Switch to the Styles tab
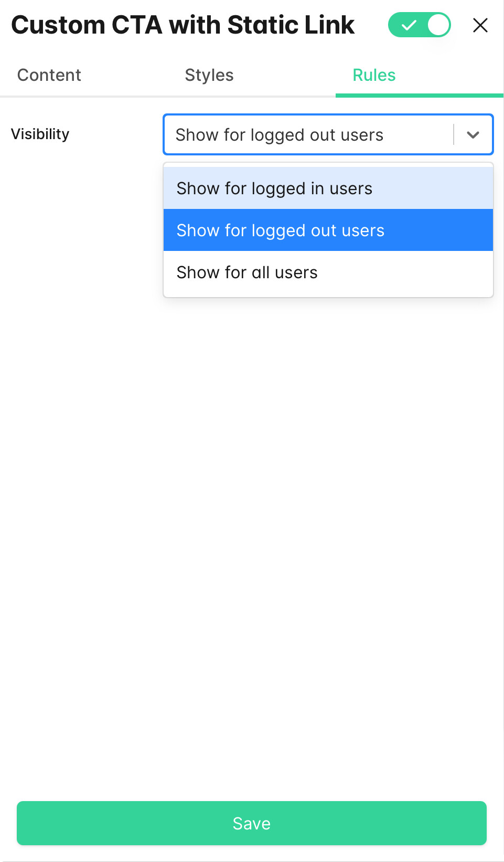 [209, 75]
